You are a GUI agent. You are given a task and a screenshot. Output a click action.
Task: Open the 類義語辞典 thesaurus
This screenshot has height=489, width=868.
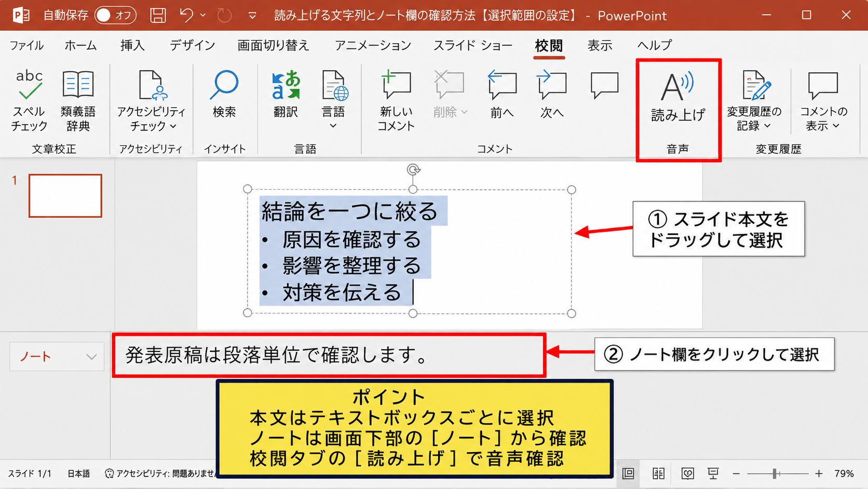coord(78,101)
